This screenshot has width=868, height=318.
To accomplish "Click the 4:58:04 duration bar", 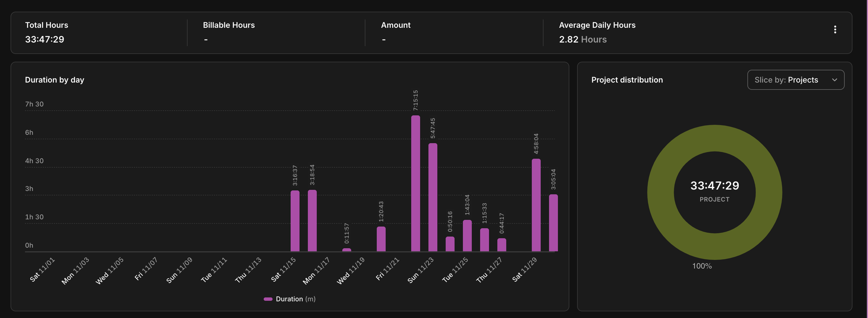I will (536, 205).
